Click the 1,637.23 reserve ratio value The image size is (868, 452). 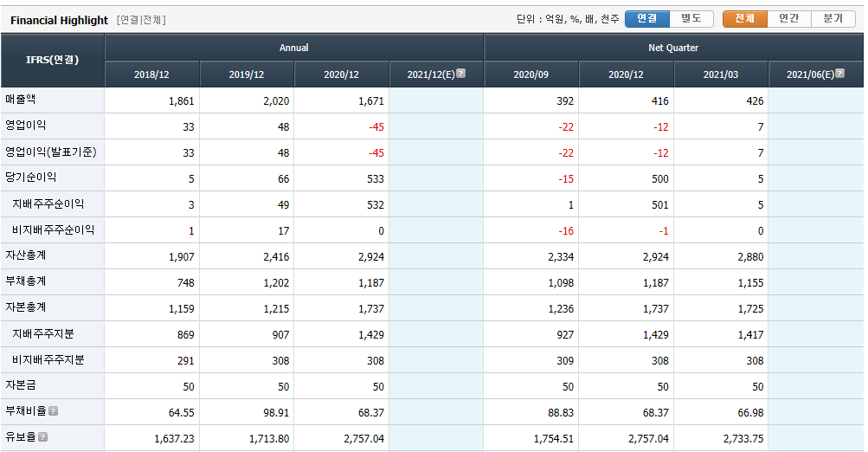(174, 439)
